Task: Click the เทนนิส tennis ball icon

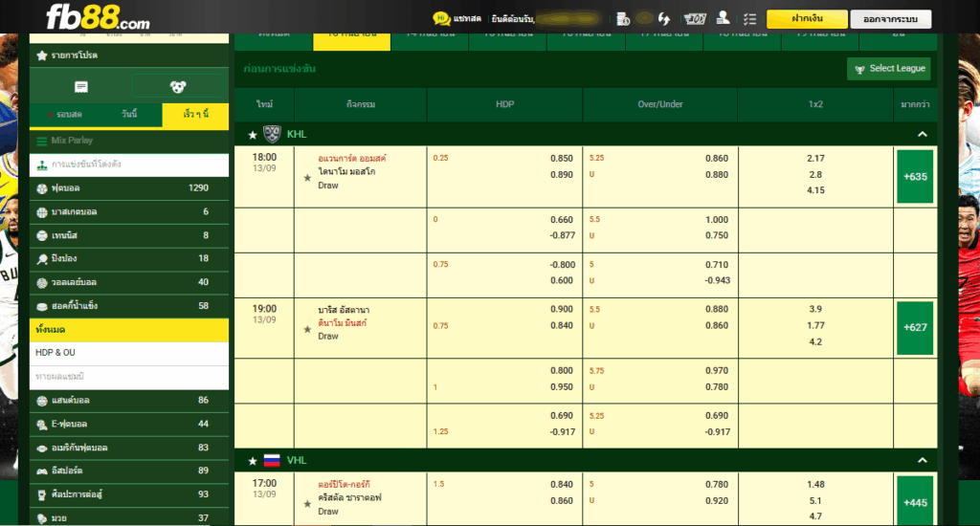Action: click(42, 235)
